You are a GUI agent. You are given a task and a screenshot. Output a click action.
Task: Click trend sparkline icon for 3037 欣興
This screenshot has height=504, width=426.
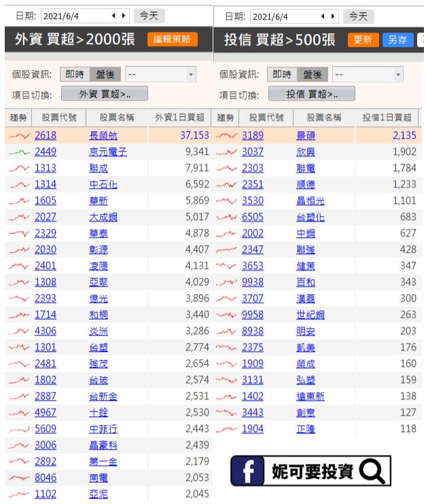[x=226, y=152]
